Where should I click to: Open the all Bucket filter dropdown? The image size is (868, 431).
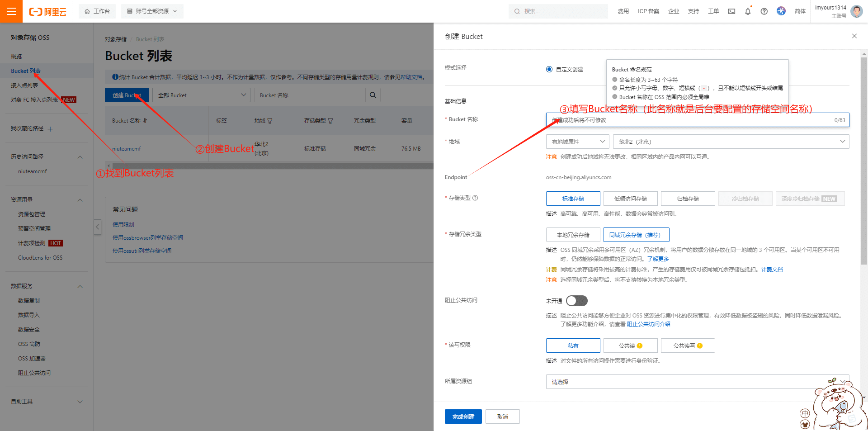[x=201, y=95]
